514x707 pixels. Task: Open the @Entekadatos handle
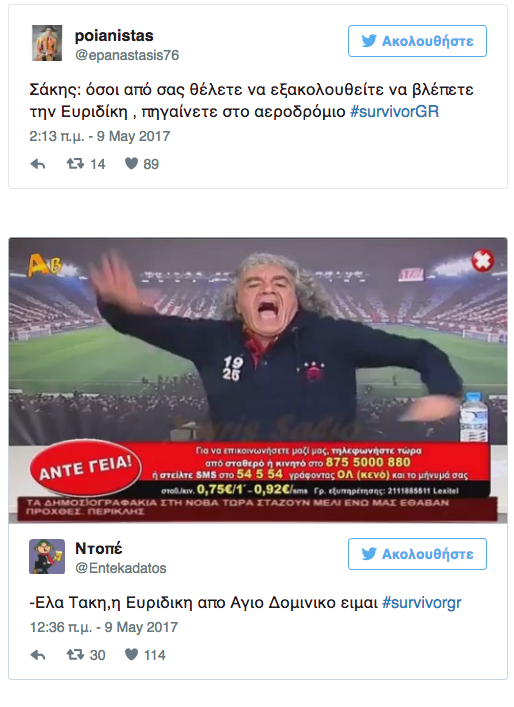(x=120, y=568)
